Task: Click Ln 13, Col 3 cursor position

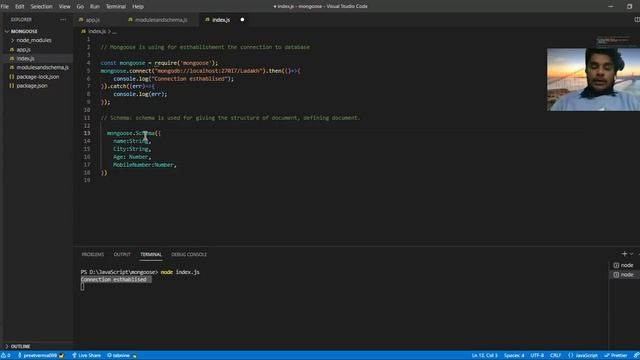Action: [x=484, y=356]
